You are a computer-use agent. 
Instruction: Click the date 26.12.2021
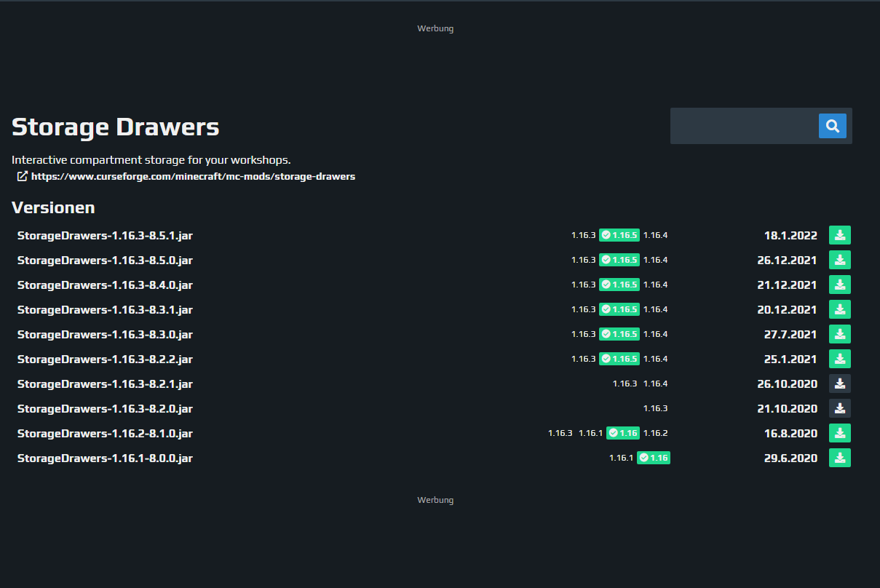tap(787, 260)
